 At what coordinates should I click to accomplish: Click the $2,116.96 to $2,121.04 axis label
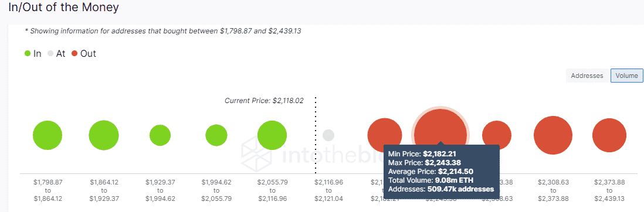click(328, 190)
